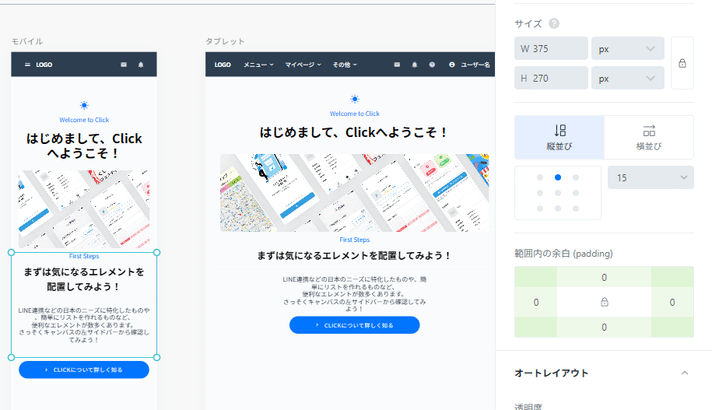
Task: Click the help icon in tablet header
Action: coord(432,64)
